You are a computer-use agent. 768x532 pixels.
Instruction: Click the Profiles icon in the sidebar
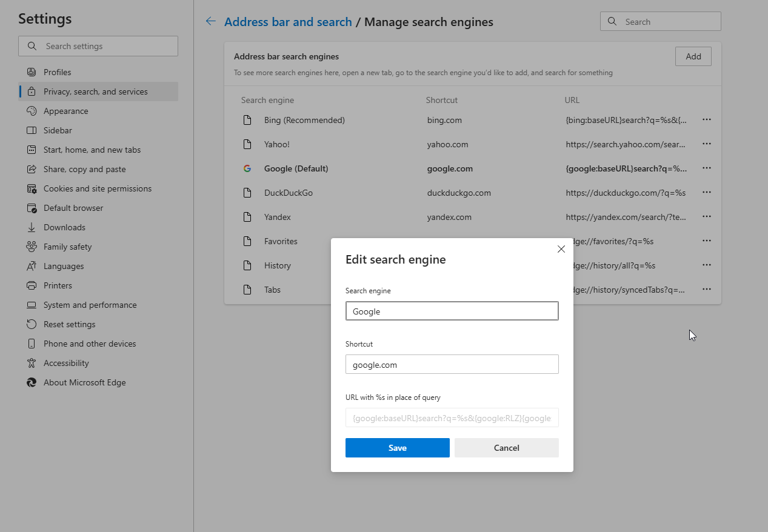point(32,72)
